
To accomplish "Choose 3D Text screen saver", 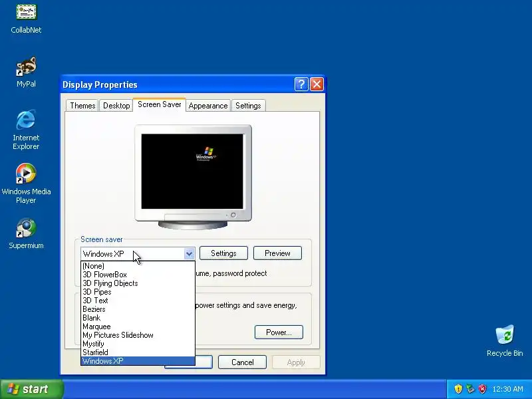I will (x=138, y=301).
